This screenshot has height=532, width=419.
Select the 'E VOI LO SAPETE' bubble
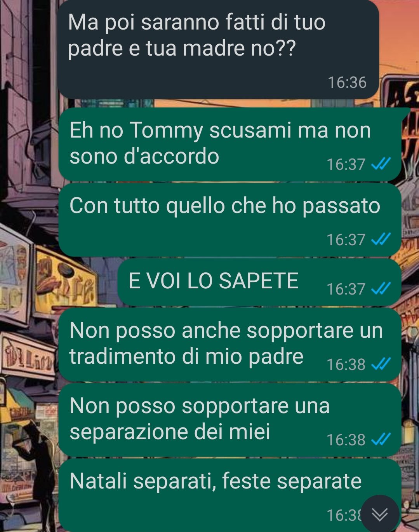pyautogui.click(x=259, y=283)
